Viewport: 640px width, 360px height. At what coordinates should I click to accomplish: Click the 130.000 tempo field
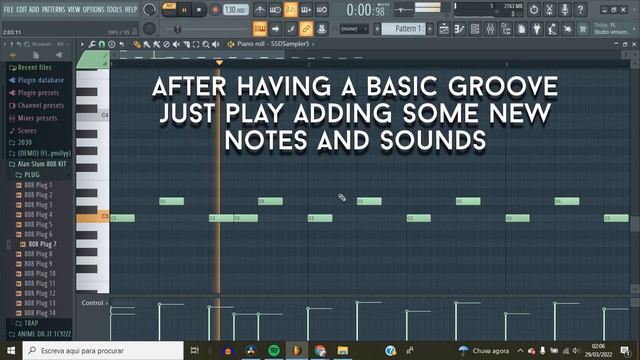pyautogui.click(x=236, y=10)
